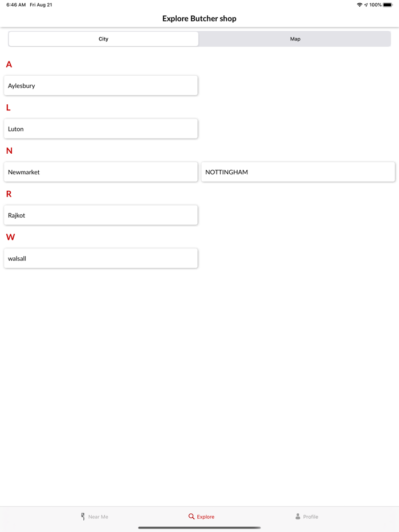Click the red section header A
Viewport: 399px width, 532px height.
(9, 64)
